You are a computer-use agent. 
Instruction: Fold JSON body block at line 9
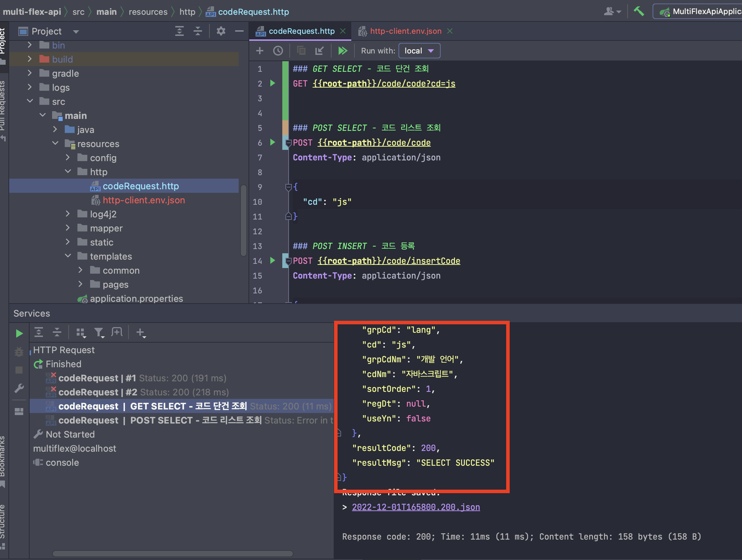click(288, 187)
